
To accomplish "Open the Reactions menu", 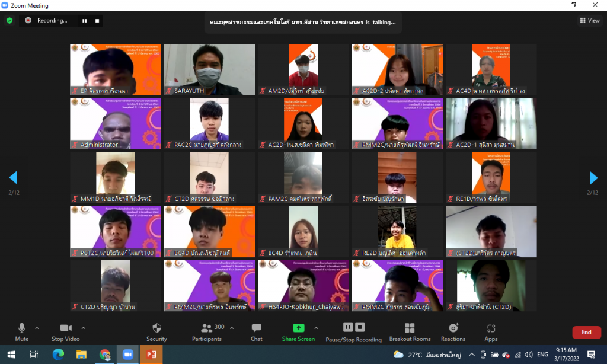I will point(453,331).
